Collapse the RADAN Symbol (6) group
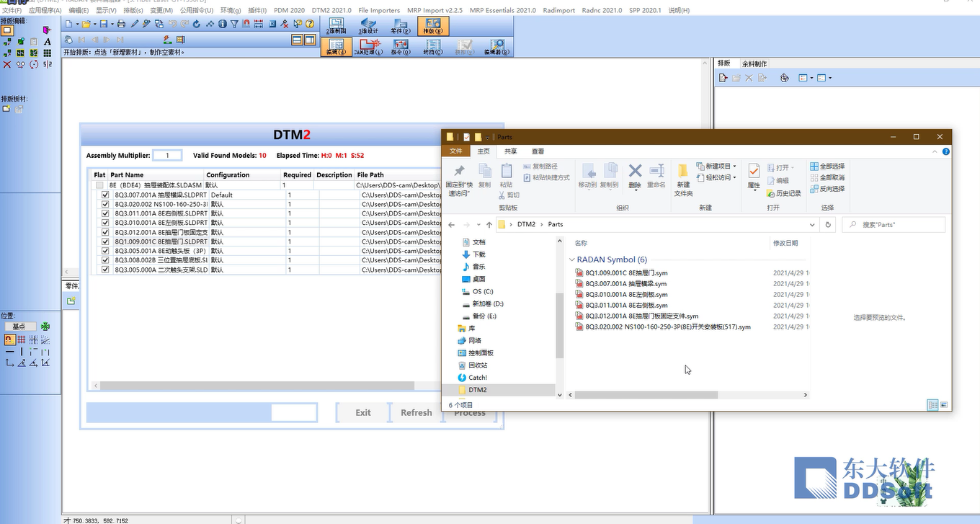The height and width of the screenshot is (524, 980). 572,259
